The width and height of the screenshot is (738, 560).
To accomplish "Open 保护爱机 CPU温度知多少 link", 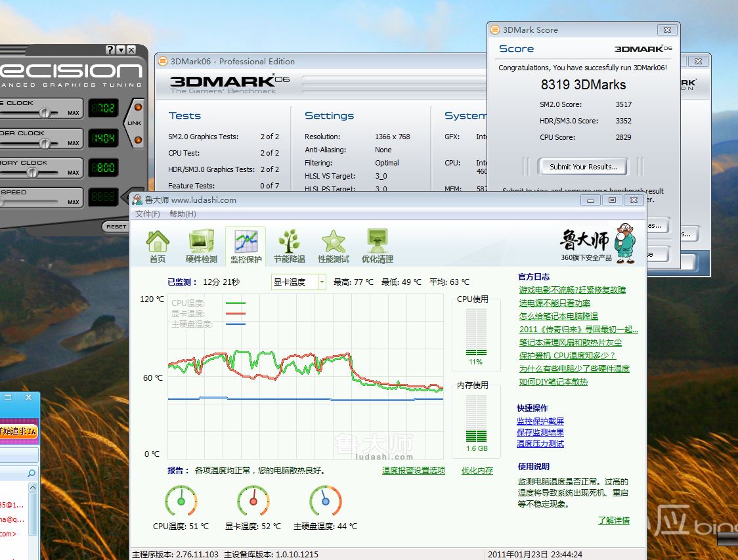I will 567,356.
